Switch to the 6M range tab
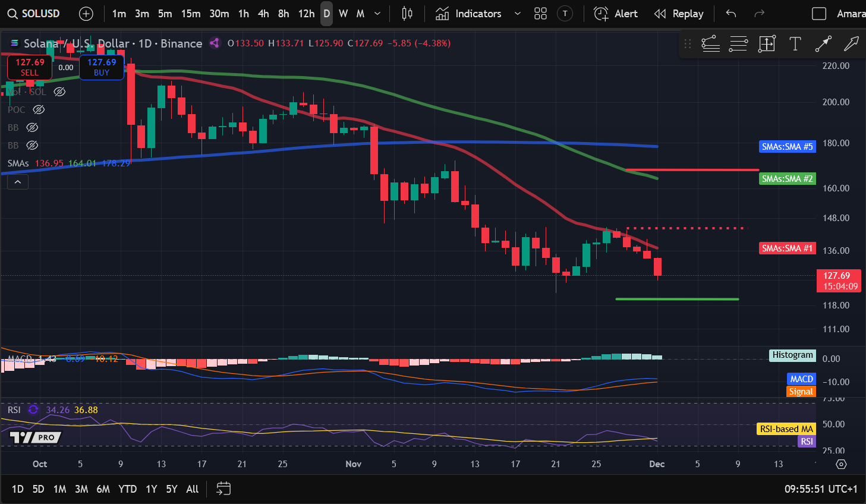The width and height of the screenshot is (866, 504). point(105,489)
